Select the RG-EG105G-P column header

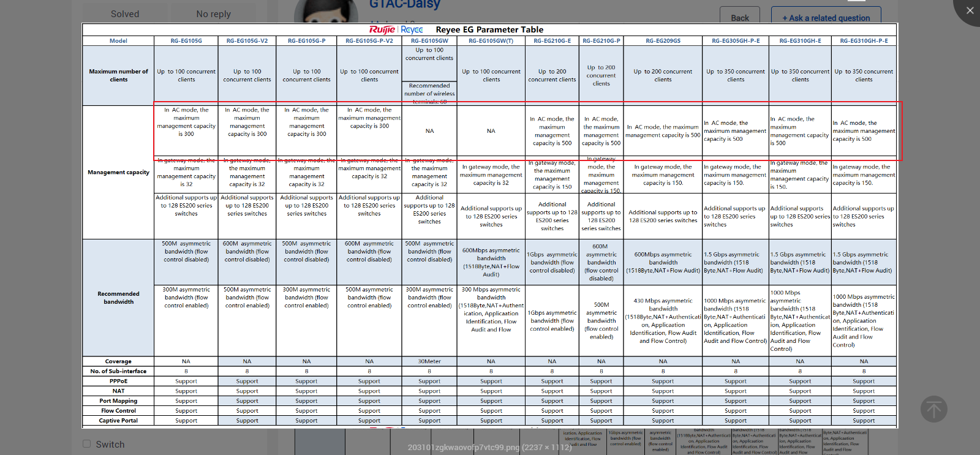coord(306,40)
